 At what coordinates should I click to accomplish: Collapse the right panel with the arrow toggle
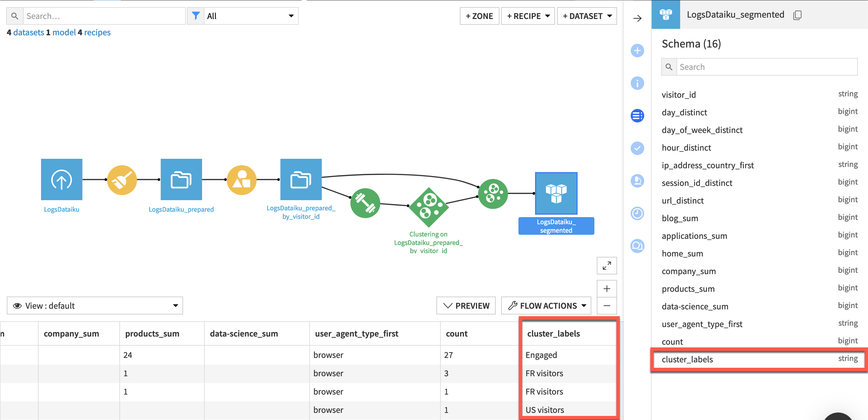(x=637, y=18)
